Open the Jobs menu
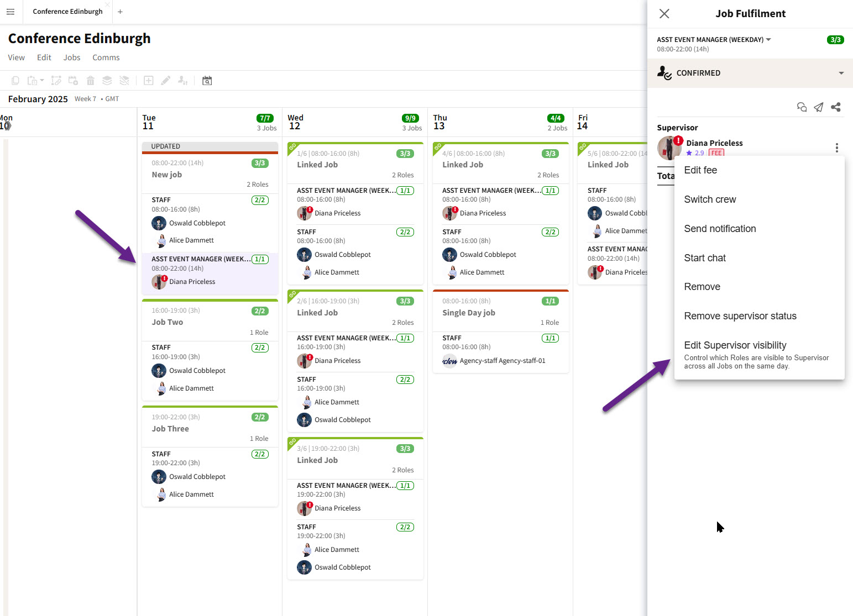This screenshot has height=616, width=853. tap(72, 57)
